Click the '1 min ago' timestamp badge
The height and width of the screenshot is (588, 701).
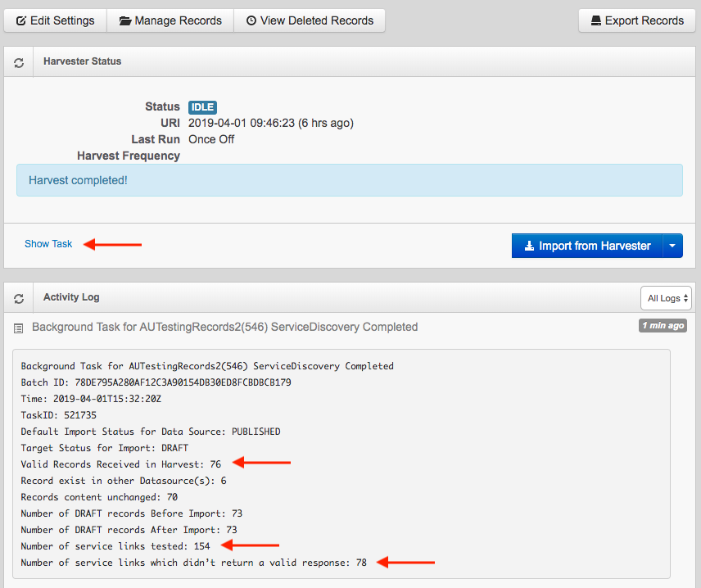(x=663, y=326)
